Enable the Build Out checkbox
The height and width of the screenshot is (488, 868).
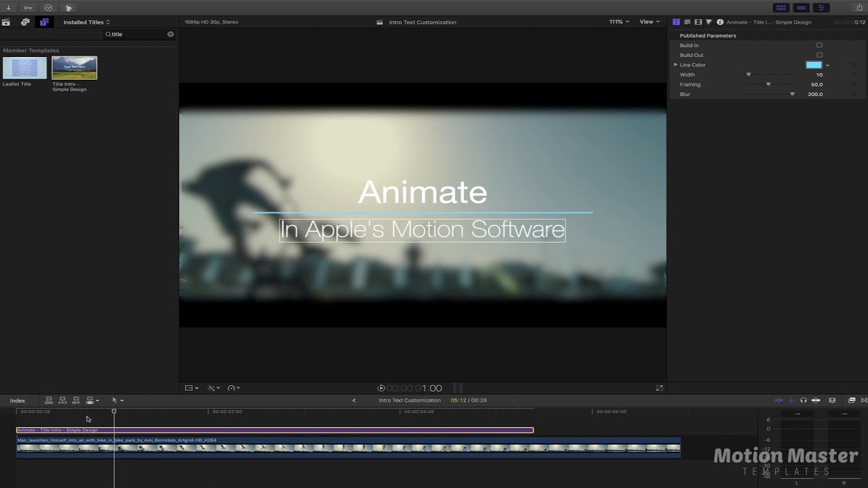pos(819,55)
